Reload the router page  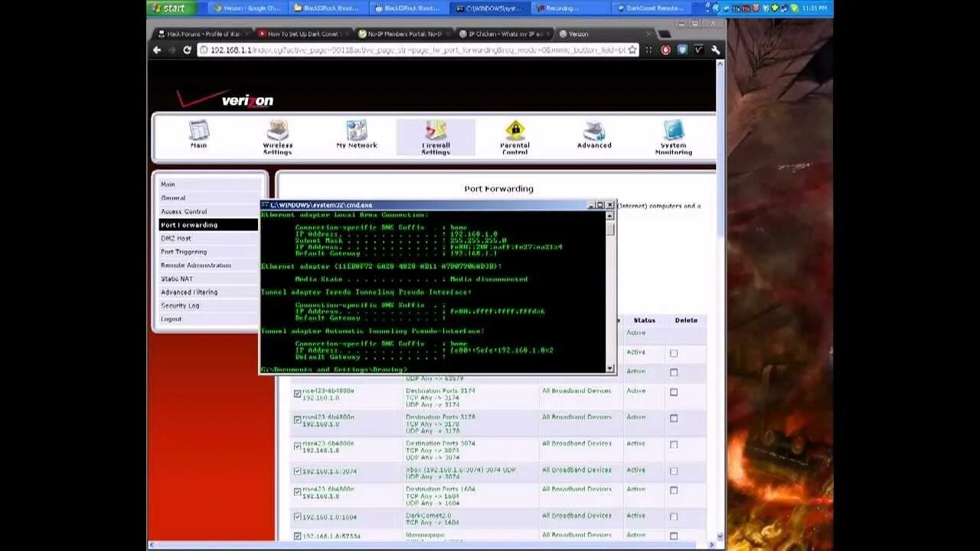187,50
